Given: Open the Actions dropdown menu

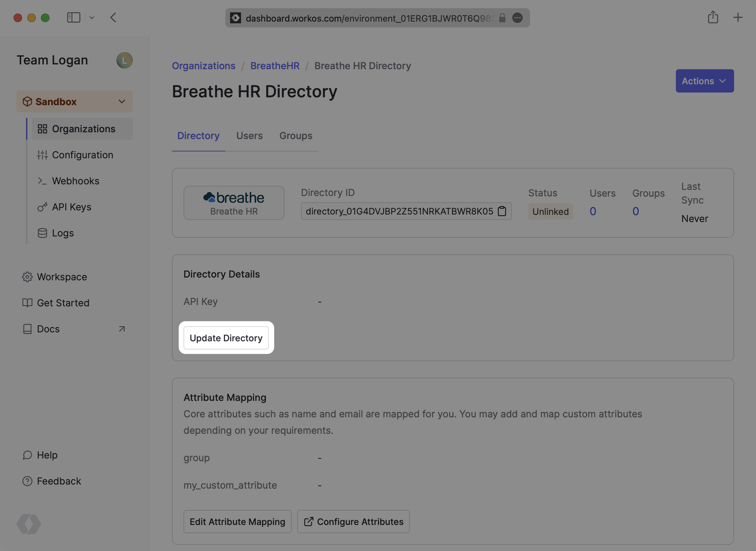Looking at the screenshot, I should pyautogui.click(x=704, y=81).
